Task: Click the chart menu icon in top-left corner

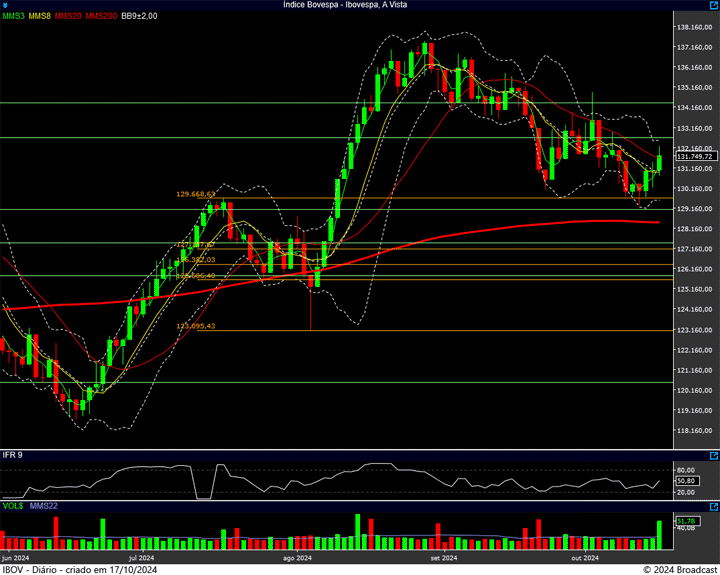Action: pos(6,5)
